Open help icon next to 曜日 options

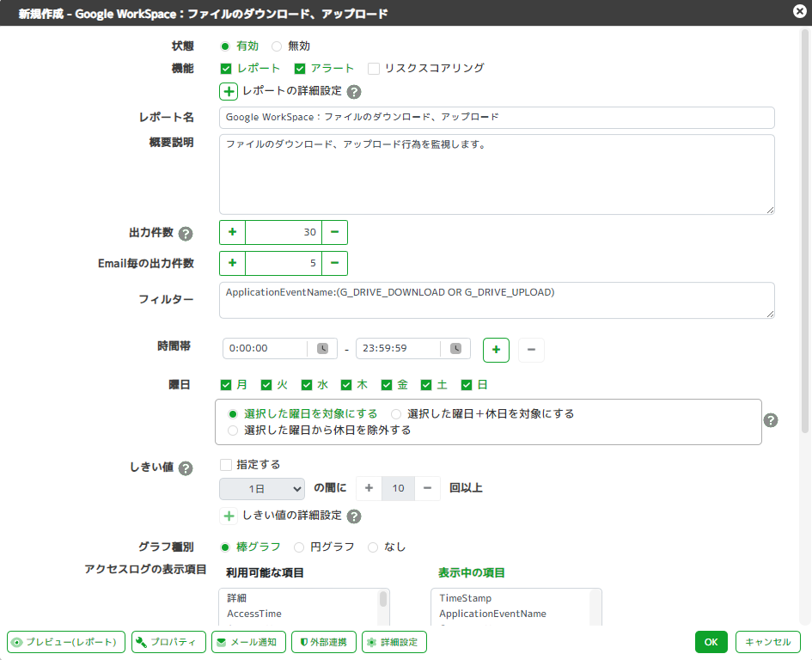click(771, 420)
